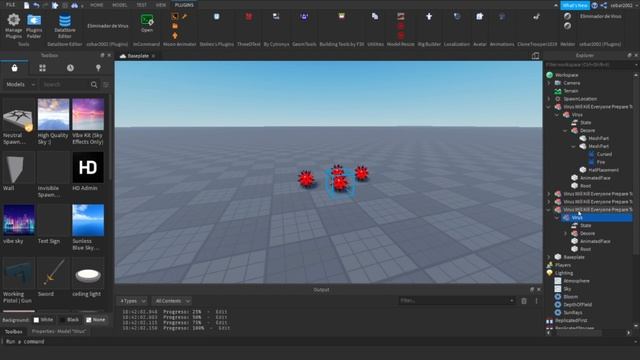The width and height of the screenshot is (640, 360).
Task: Click the Run a command bar
Action: tap(320, 342)
